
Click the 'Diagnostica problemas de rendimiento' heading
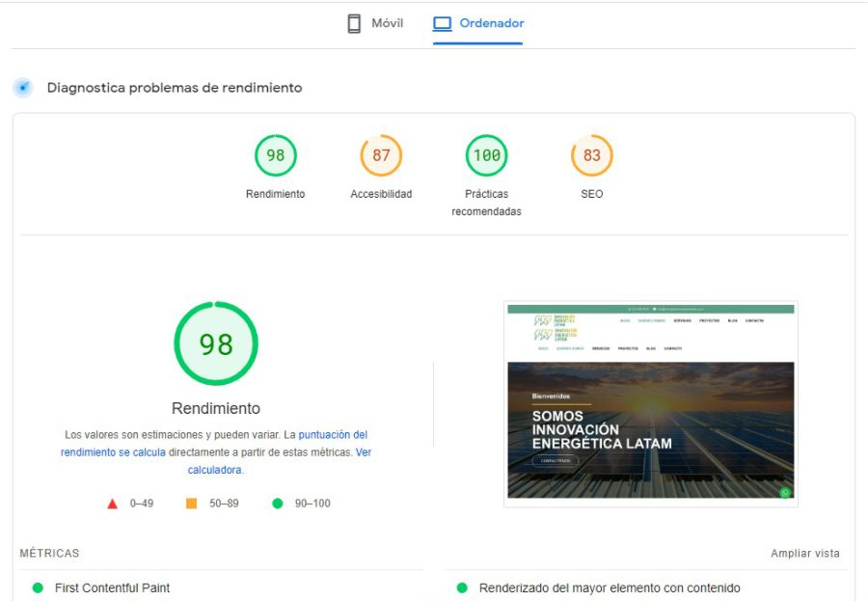click(175, 88)
